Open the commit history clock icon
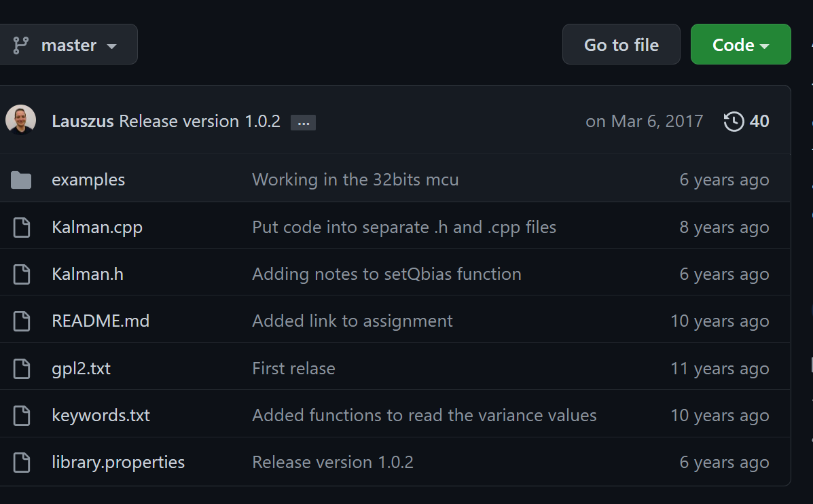Screen dimensions: 813x504 (x=734, y=122)
